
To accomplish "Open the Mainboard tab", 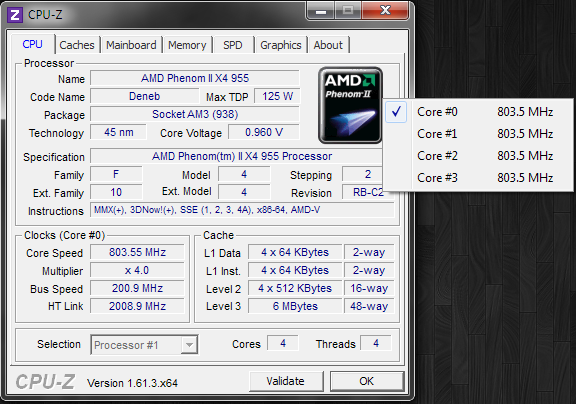I will pos(132,45).
